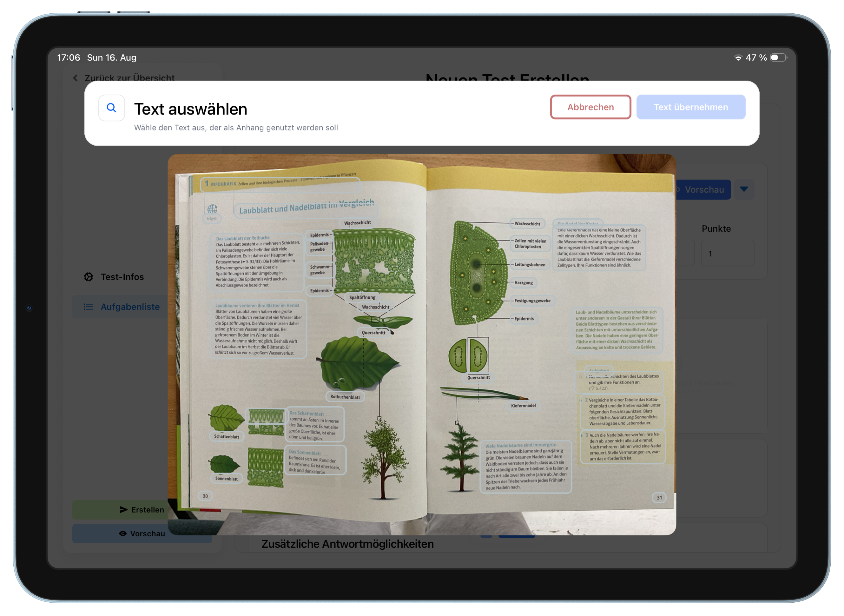Click the heading 'Zusätzliche Antwortmöglichkeiten'

(347, 544)
